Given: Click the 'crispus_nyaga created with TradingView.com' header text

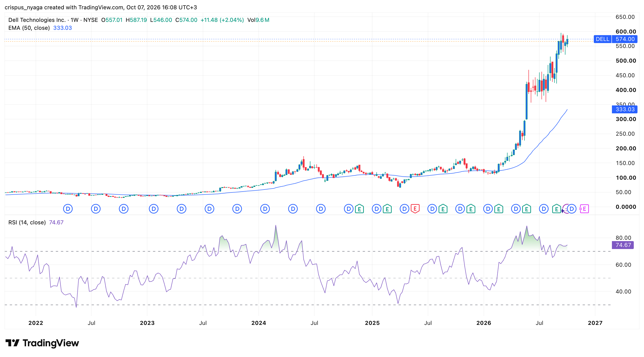Looking at the screenshot, I should 64,7.
